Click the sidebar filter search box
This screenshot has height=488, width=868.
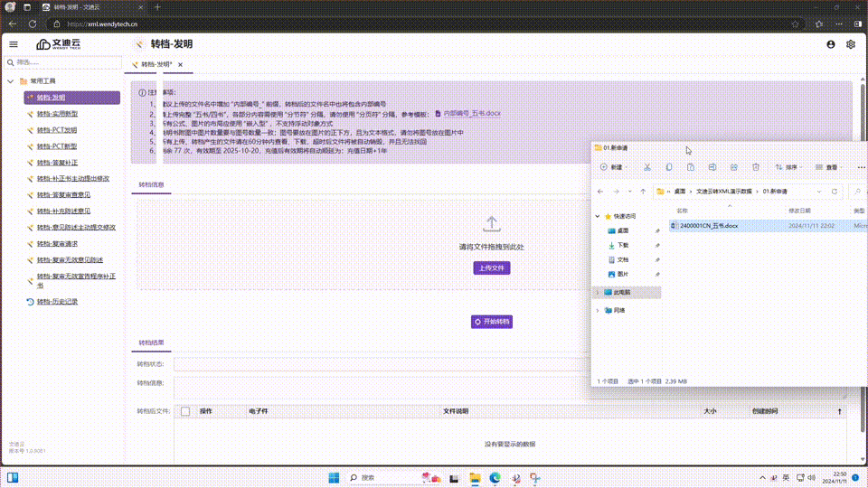62,62
